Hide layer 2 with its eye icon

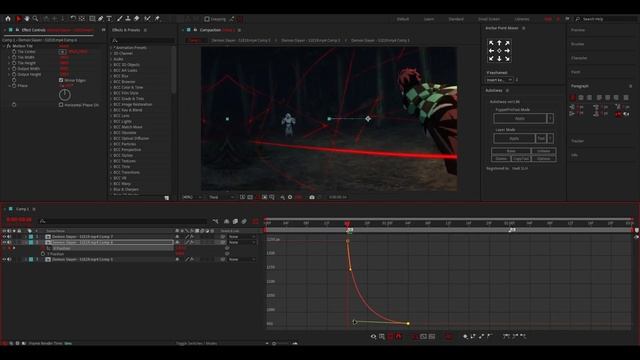(x=4, y=242)
